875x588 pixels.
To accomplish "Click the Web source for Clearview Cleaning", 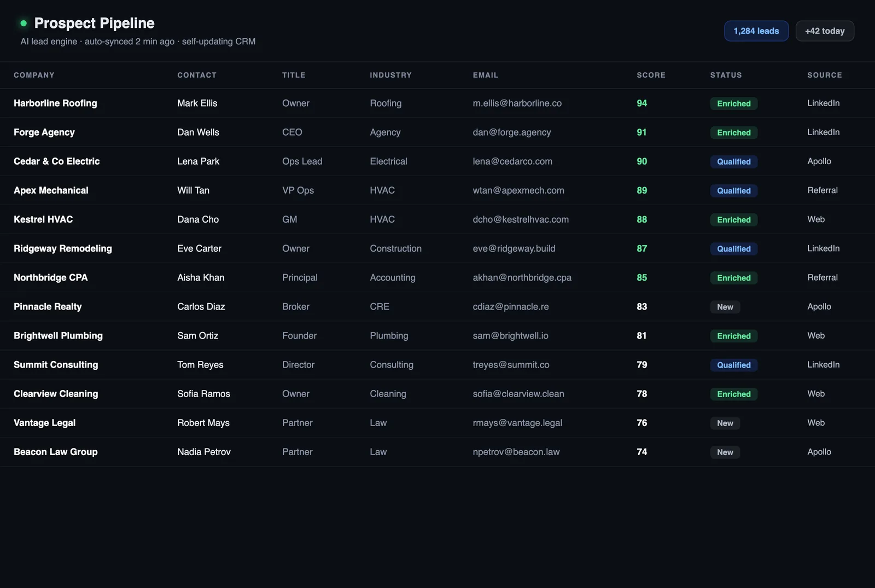I will (x=816, y=394).
